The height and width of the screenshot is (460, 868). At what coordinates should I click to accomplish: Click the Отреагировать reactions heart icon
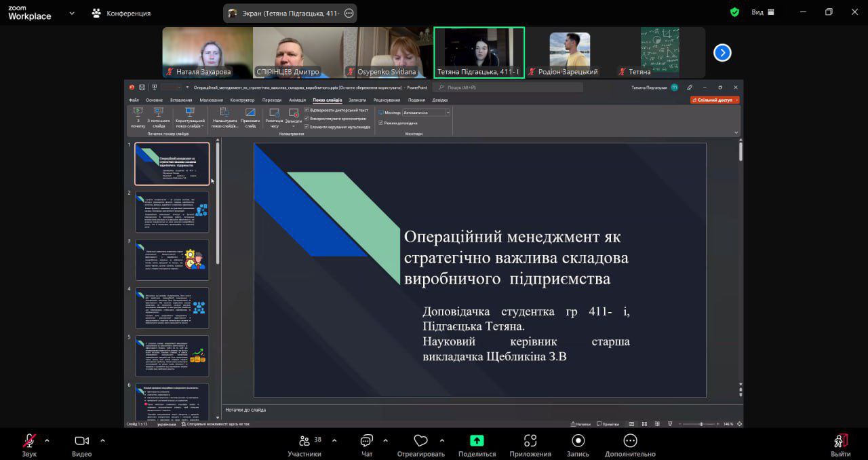(x=420, y=441)
